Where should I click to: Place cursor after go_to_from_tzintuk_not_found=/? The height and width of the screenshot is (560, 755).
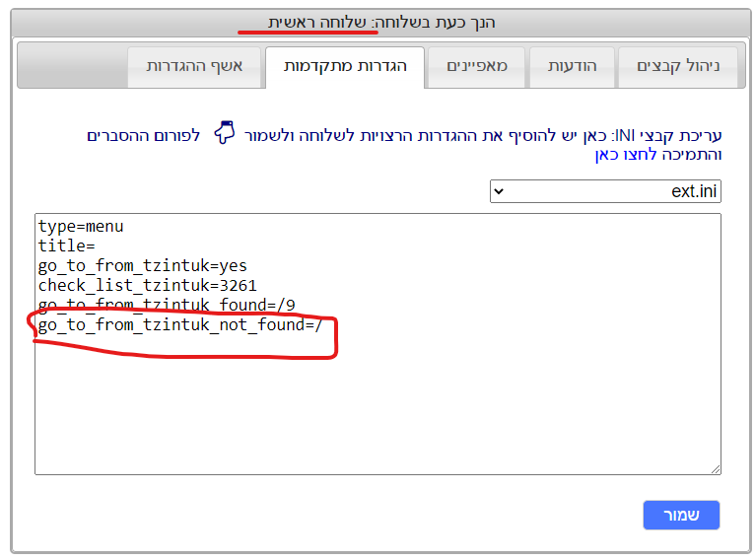tap(323, 325)
